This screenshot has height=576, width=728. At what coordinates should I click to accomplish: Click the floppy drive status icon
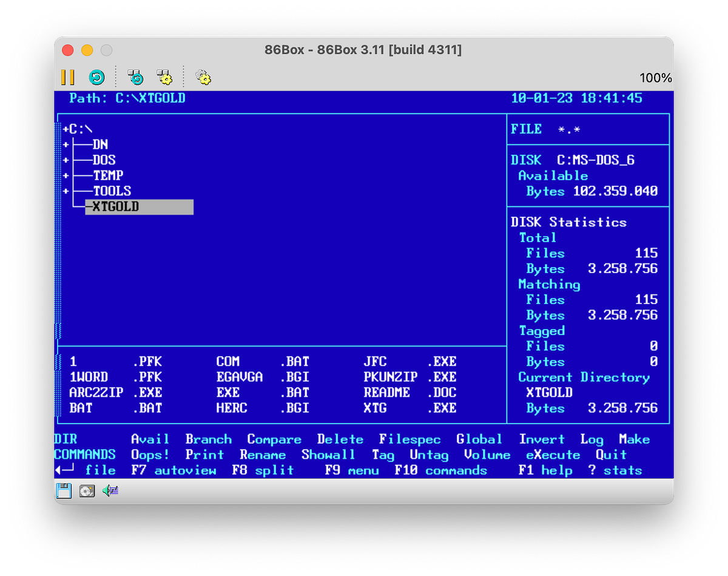click(63, 491)
